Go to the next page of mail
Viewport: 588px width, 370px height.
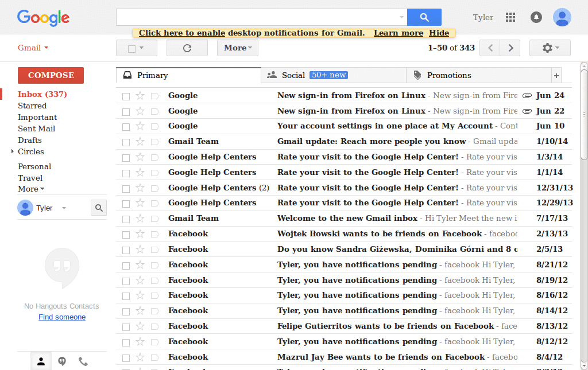coord(510,48)
